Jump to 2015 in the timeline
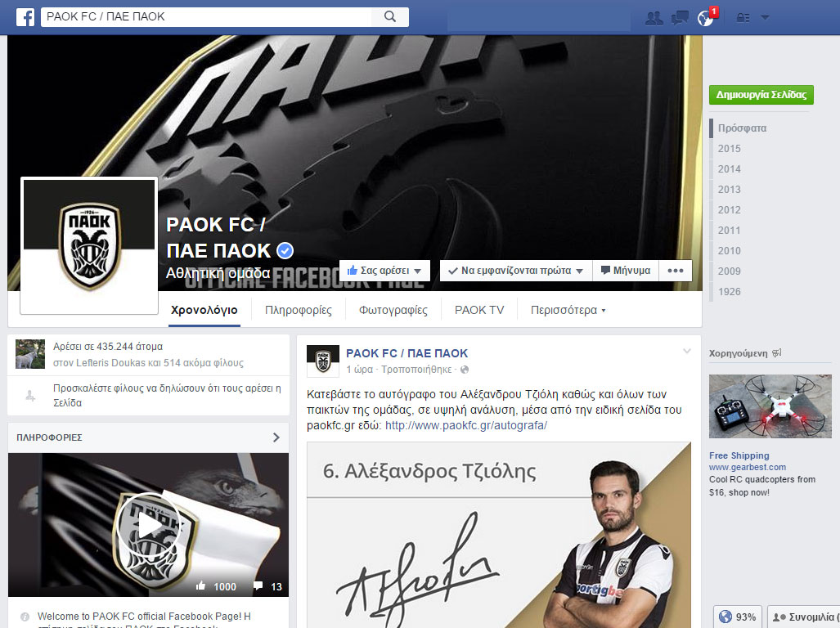This screenshot has height=628, width=840. [x=729, y=148]
